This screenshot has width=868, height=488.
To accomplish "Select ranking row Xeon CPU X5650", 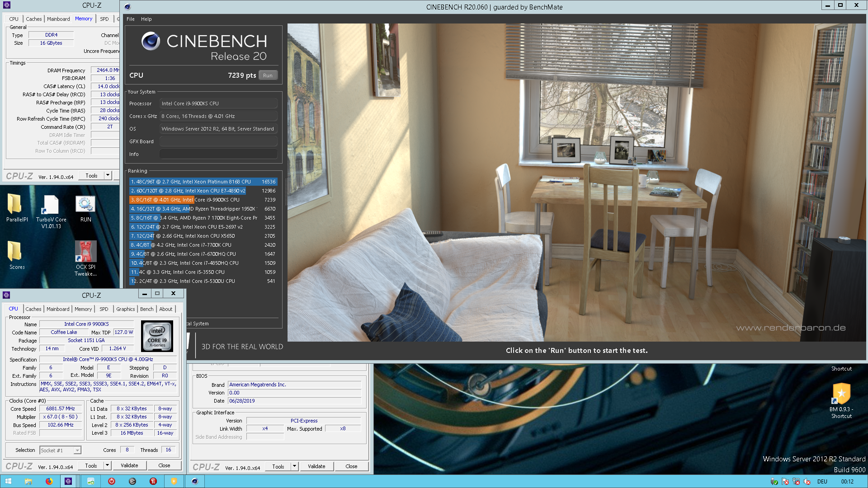I will click(x=203, y=236).
